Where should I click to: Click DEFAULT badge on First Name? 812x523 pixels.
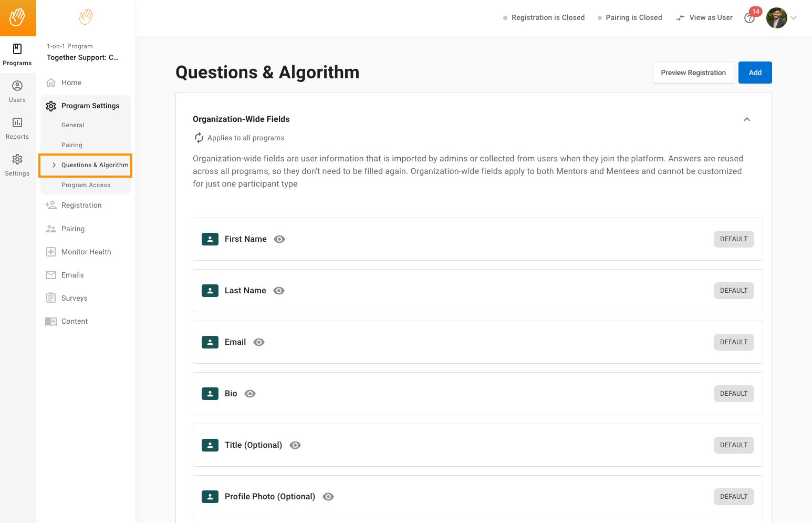click(734, 239)
